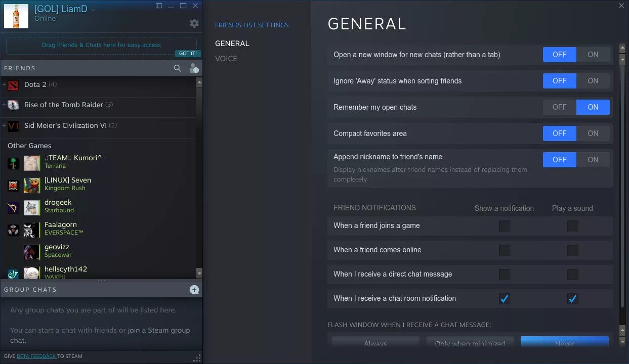The width and height of the screenshot is (629, 364).
Task: Click the window layout icon in title bar
Action: 159,6
